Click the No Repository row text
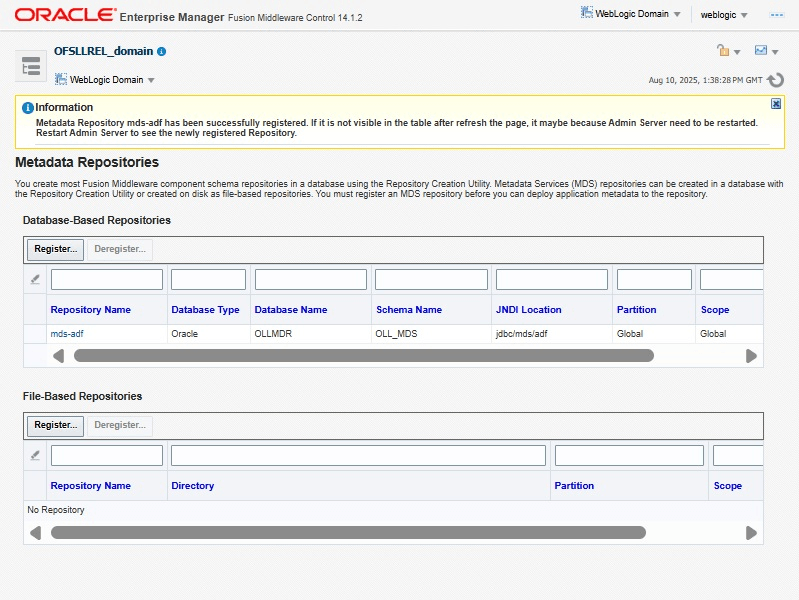The width and height of the screenshot is (799, 600). [56, 510]
